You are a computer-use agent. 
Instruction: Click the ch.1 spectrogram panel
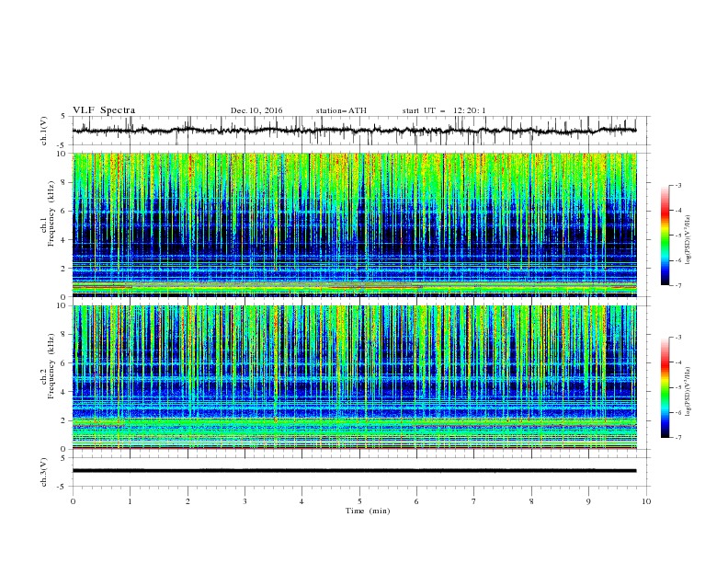coord(355,224)
